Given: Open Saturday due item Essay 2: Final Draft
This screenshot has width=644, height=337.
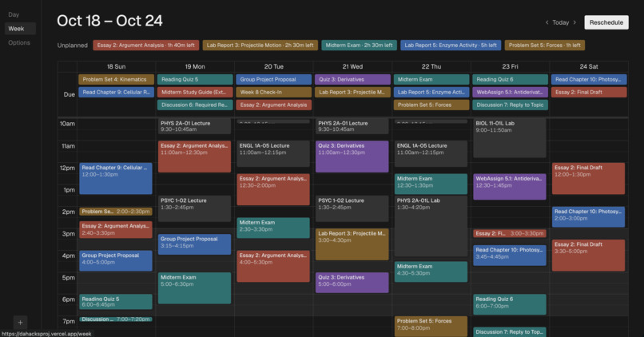Looking at the screenshot, I should pyautogui.click(x=589, y=92).
